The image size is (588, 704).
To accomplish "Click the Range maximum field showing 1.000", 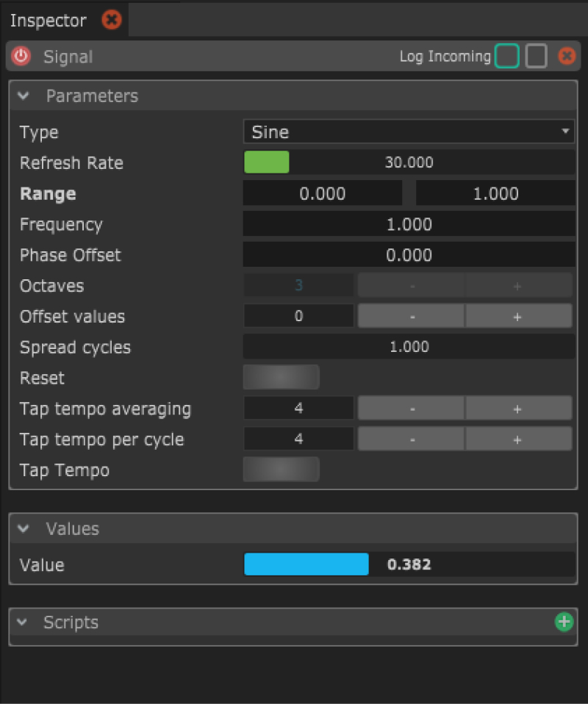I will point(495,194).
